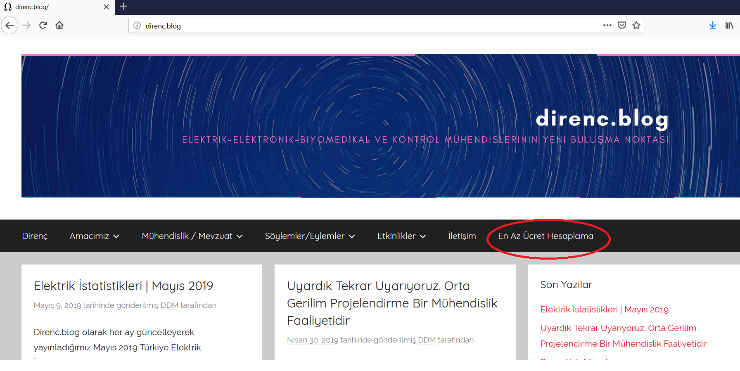Open post title Elektrik İstatistikleri | Mayıs 2019
The width and height of the screenshot is (740, 371).
coord(124,286)
